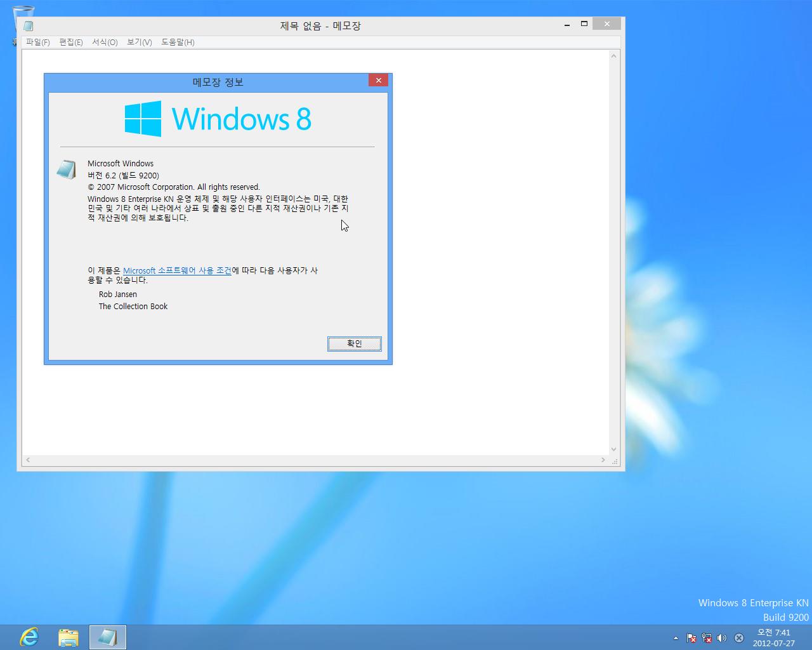Open the 도움말(H) menu
The width and height of the screenshot is (812, 650).
pyautogui.click(x=178, y=42)
